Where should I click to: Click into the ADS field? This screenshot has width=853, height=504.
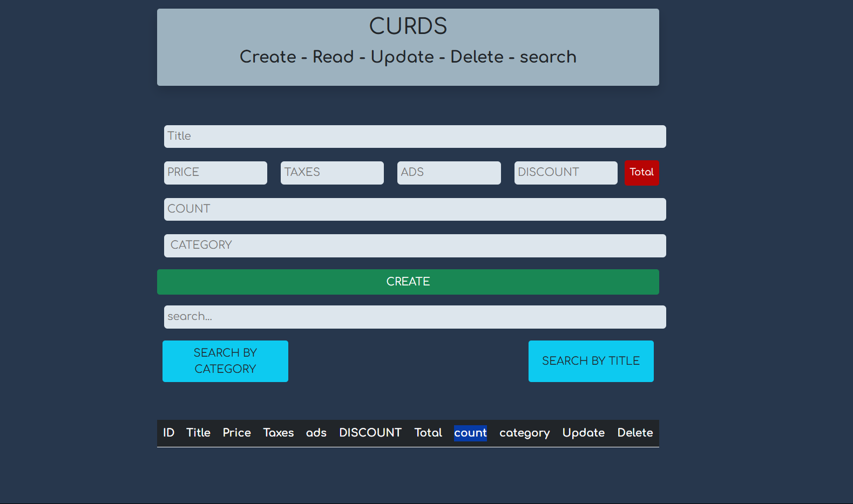point(449,173)
